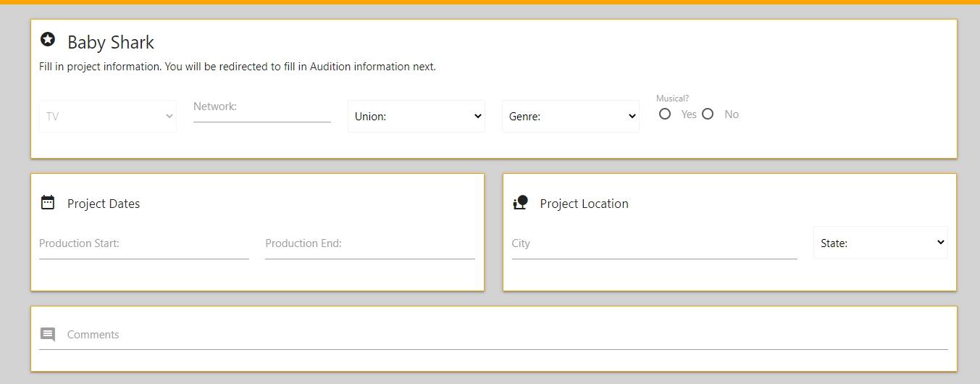Click the 'Fill in project information' instruction text
The width and height of the screenshot is (980, 384).
(238, 67)
